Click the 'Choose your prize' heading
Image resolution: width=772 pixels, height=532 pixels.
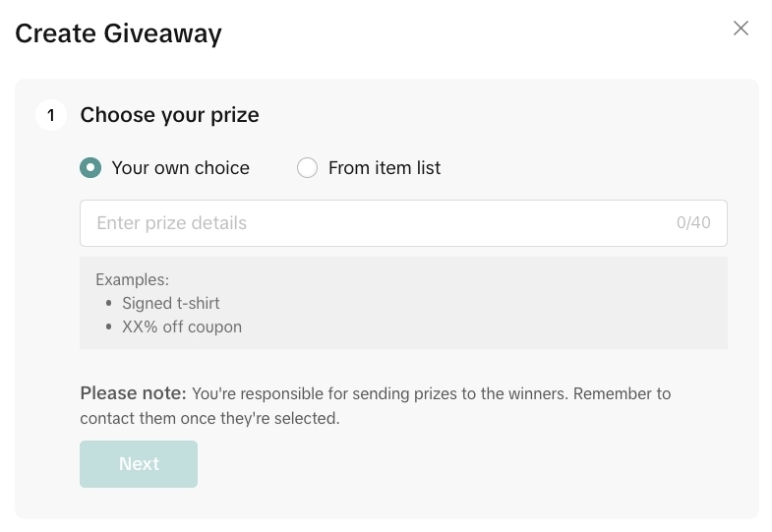[169, 115]
